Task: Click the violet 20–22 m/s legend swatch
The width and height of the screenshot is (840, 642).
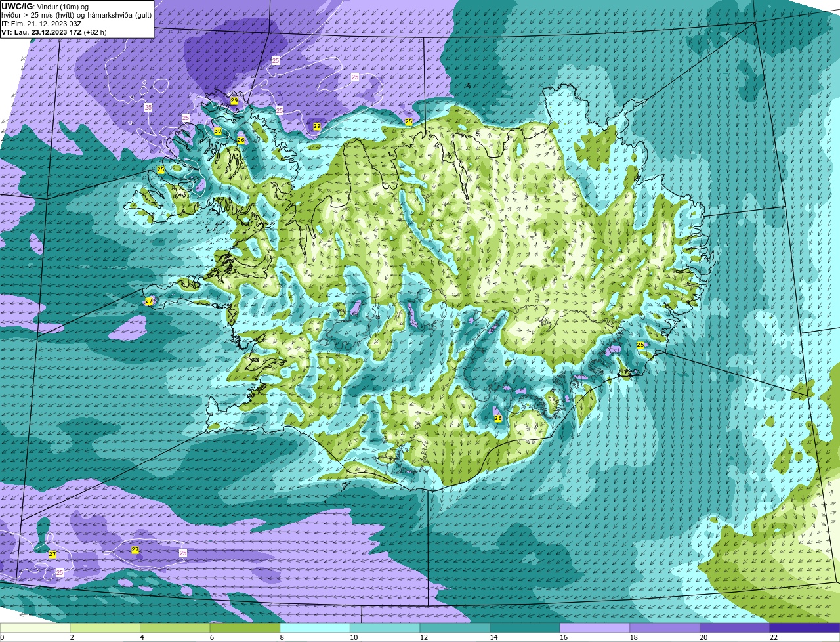Action: [x=734, y=628]
